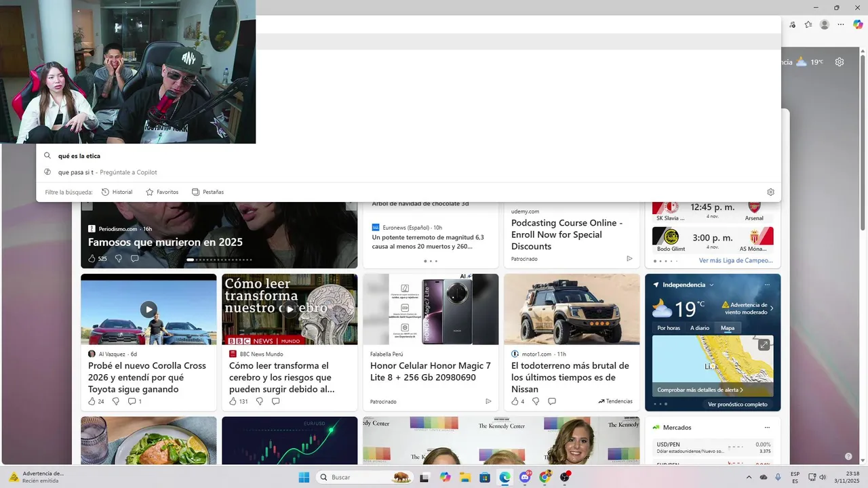Switch weather card to 'Por horas' tab
The width and height of the screenshot is (868, 488).
coord(669,328)
